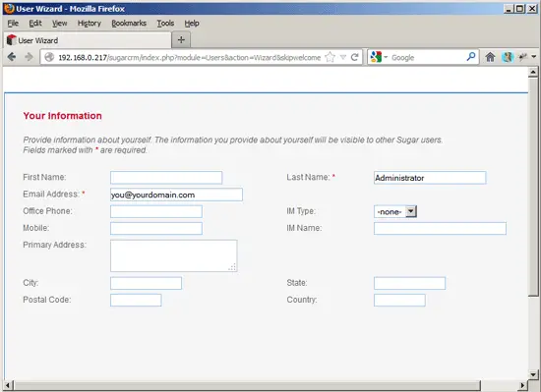Click the Email Address label
Viewport: 541px width, 392px height.
point(51,195)
